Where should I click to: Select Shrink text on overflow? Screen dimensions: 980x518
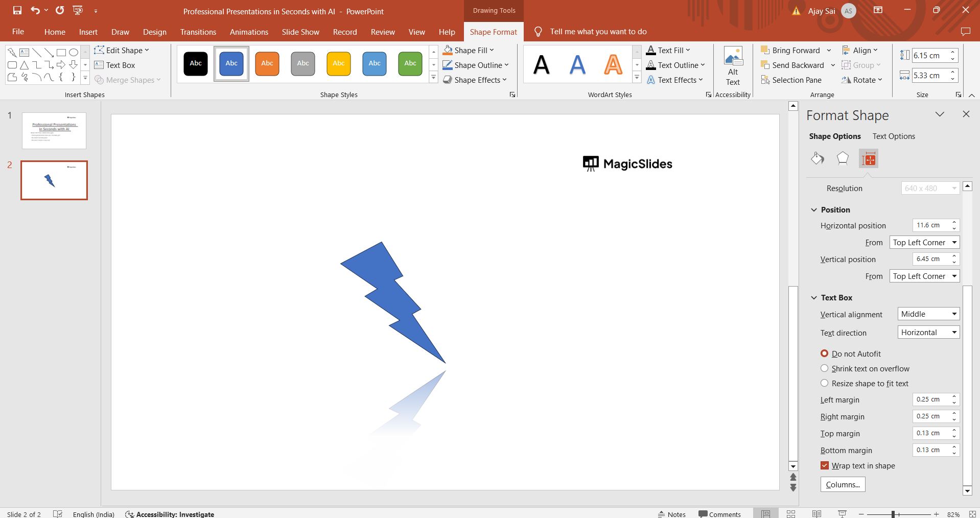pyautogui.click(x=865, y=368)
